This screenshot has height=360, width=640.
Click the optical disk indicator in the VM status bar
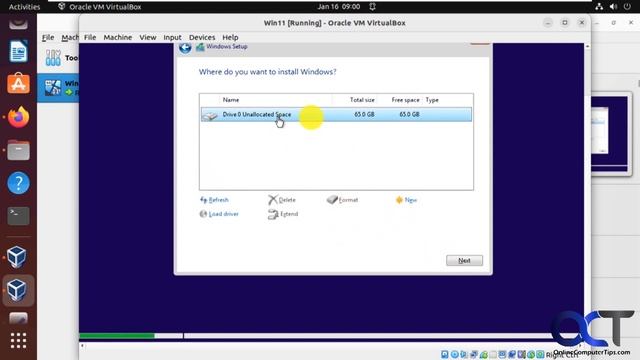click(454, 354)
